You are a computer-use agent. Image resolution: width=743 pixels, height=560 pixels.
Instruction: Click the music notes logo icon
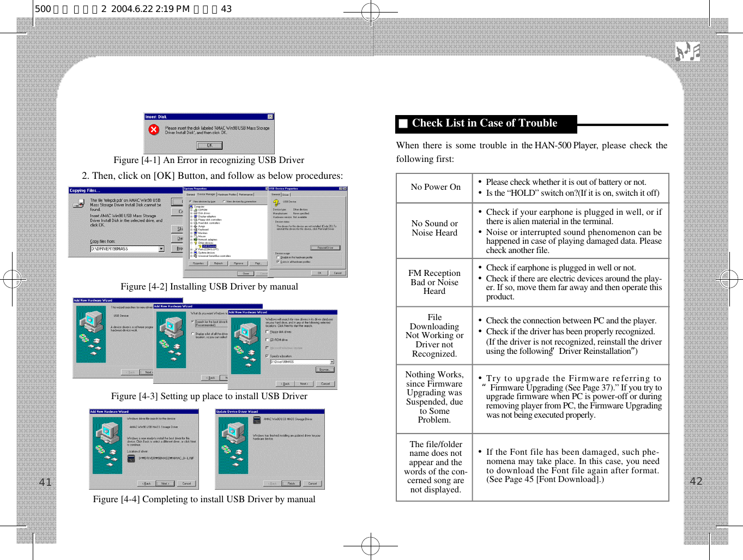(687, 51)
